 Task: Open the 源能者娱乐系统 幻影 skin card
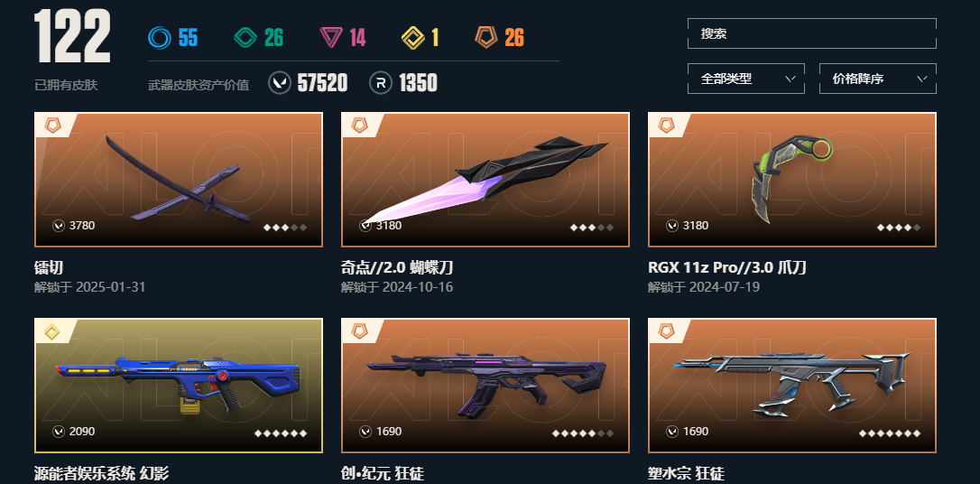[x=179, y=386]
